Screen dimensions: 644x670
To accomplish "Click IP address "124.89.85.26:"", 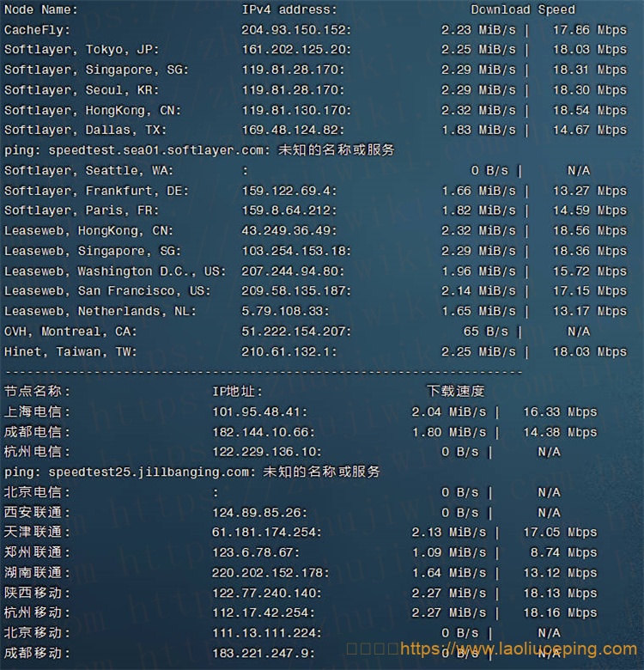I will 259,512.
